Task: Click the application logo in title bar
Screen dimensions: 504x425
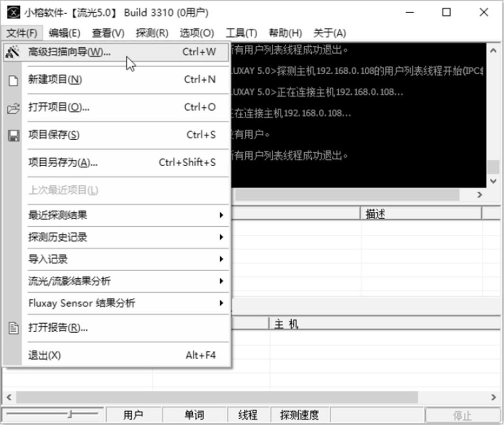Action: [13, 12]
